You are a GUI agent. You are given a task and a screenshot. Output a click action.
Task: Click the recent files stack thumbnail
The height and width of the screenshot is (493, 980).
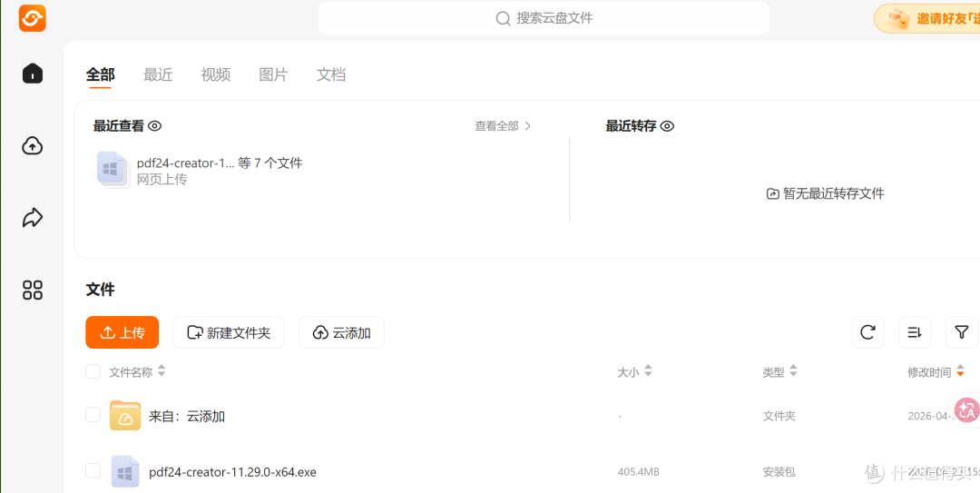(x=112, y=170)
